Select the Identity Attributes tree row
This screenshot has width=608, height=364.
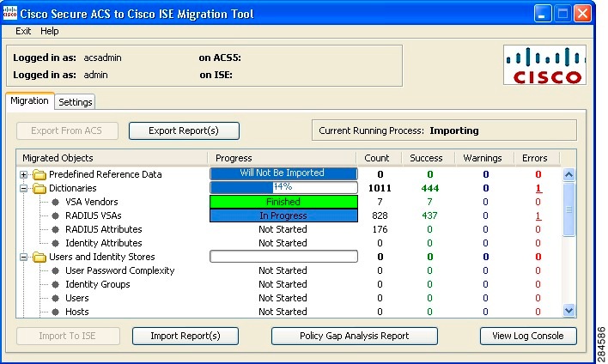point(104,243)
